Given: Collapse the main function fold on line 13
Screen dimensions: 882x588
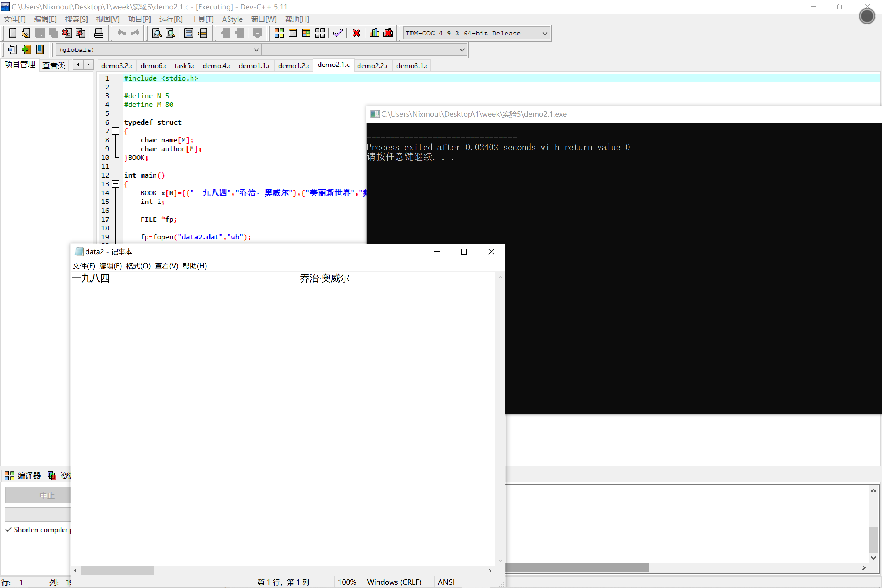Looking at the screenshot, I should click(116, 184).
